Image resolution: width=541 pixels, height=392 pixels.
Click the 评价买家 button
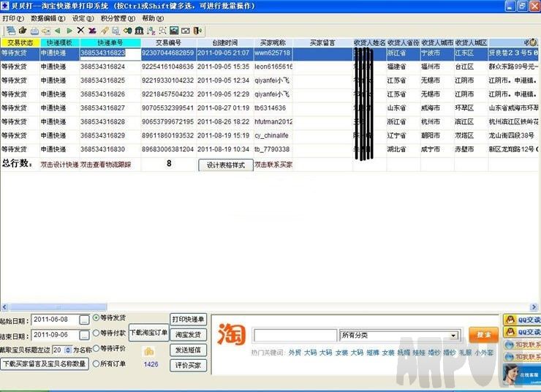[x=188, y=365]
